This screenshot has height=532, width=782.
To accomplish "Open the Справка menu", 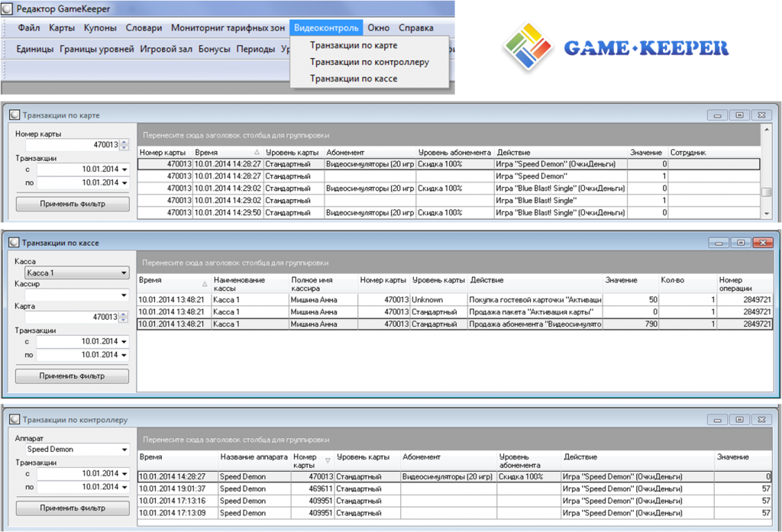I will tap(416, 28).
